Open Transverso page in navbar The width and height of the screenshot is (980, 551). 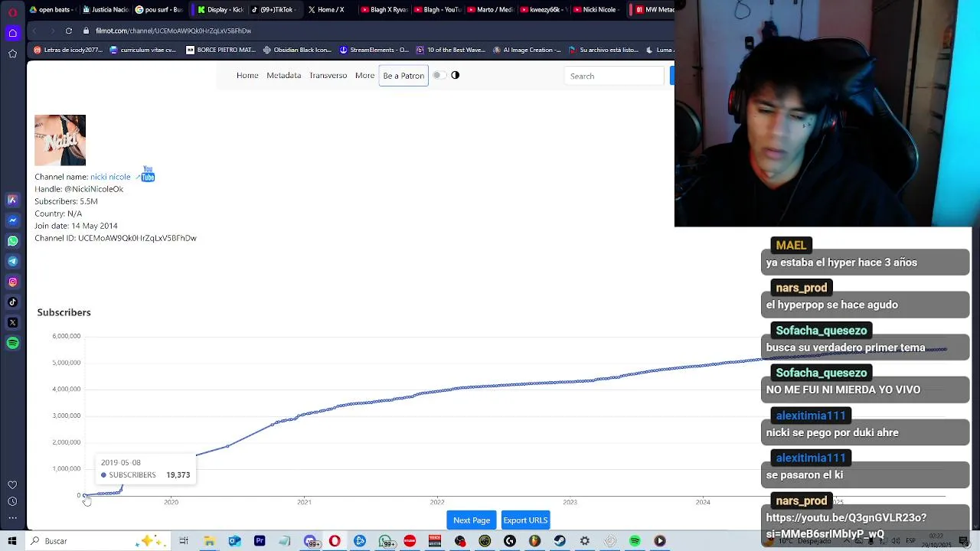click(x=328, y=76)
